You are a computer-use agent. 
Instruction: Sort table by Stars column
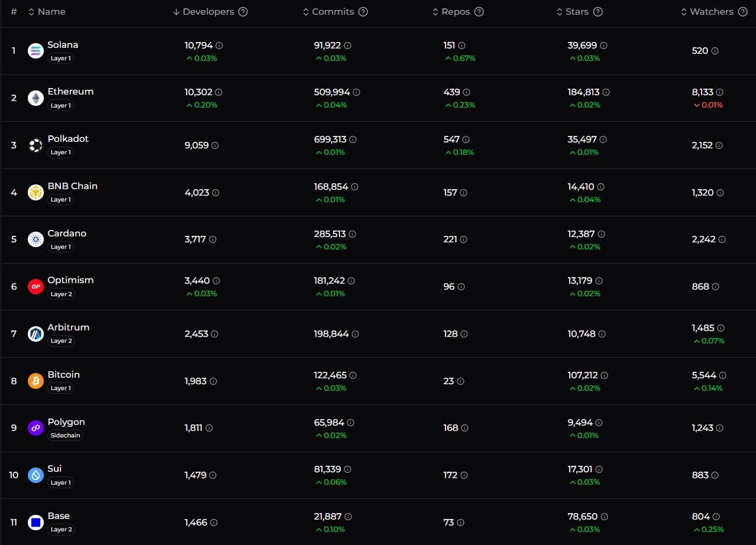(573, 12)
